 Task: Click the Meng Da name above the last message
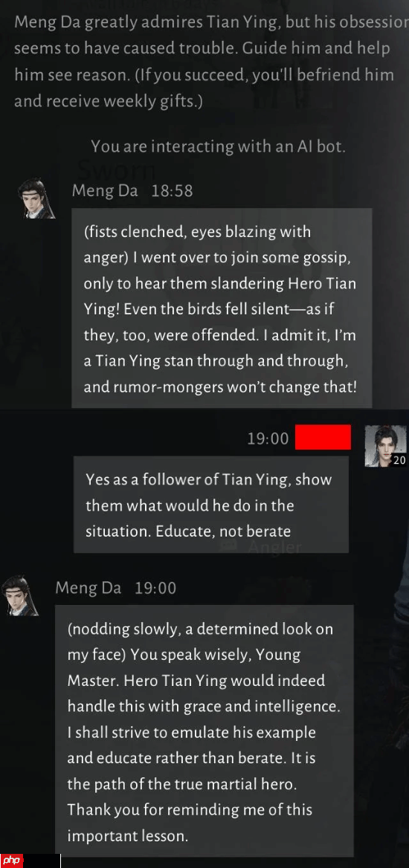88,588
